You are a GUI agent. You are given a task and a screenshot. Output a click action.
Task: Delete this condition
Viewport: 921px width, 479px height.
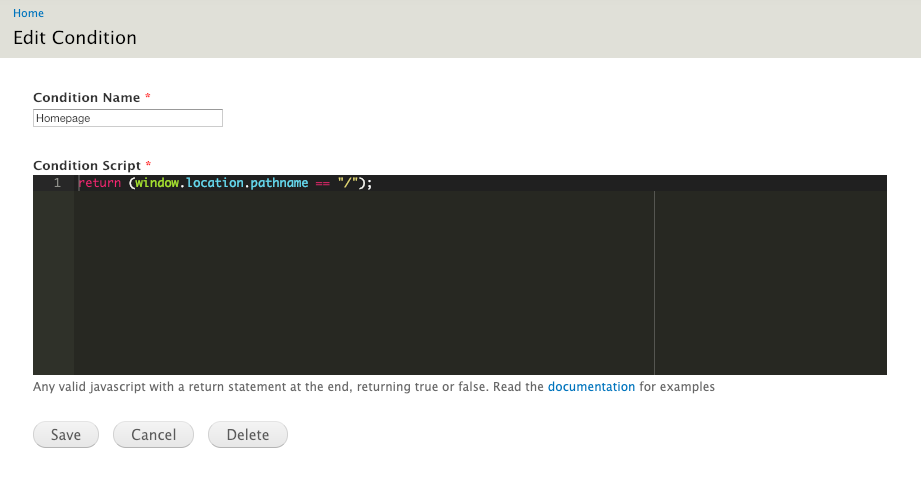pos(248,434)
